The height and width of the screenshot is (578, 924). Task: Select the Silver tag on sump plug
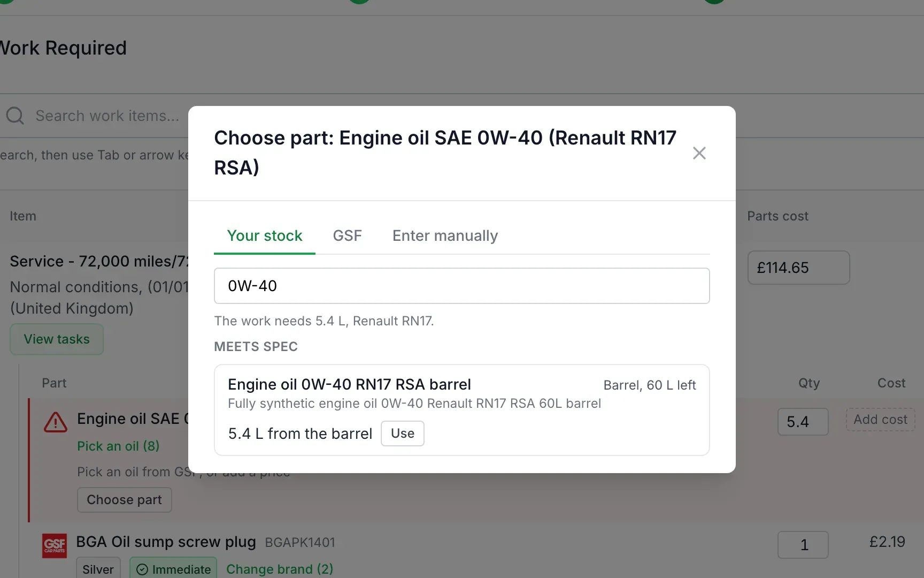pyautogui.click(x=98, y=569)
